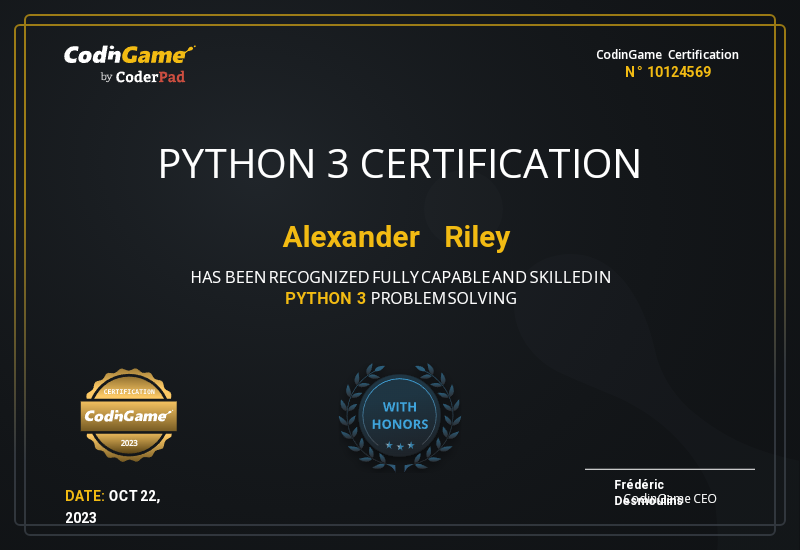
Task: Click the signature line above the signer name
Action: 669,469
